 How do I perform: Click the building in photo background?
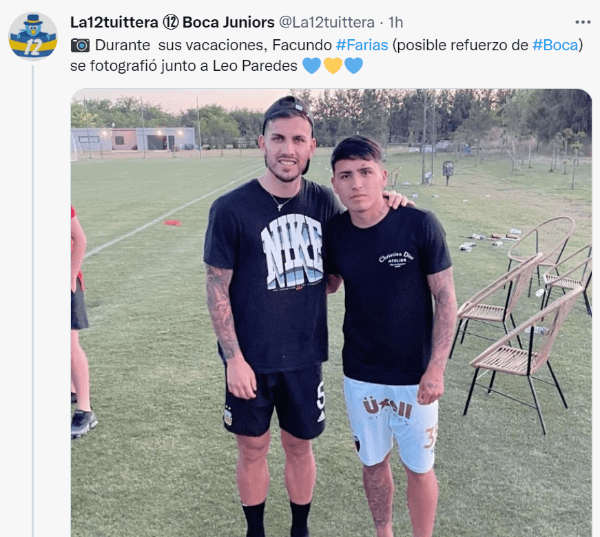pyautogui.click(x=134, y=139)
